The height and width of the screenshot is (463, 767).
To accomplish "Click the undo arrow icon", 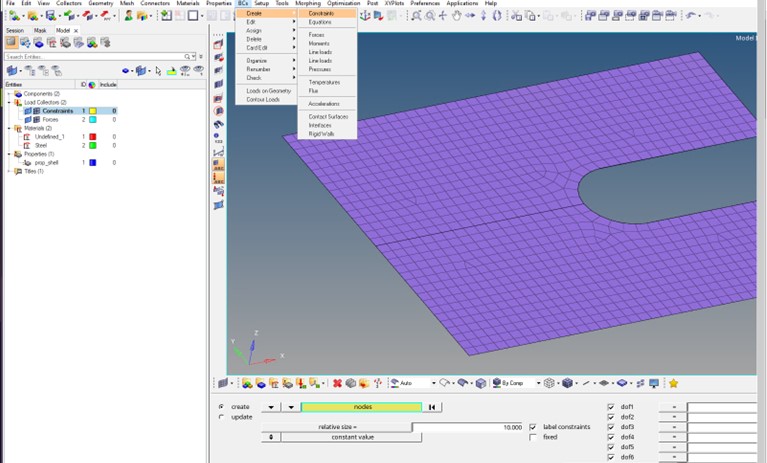I will (691, 15).
